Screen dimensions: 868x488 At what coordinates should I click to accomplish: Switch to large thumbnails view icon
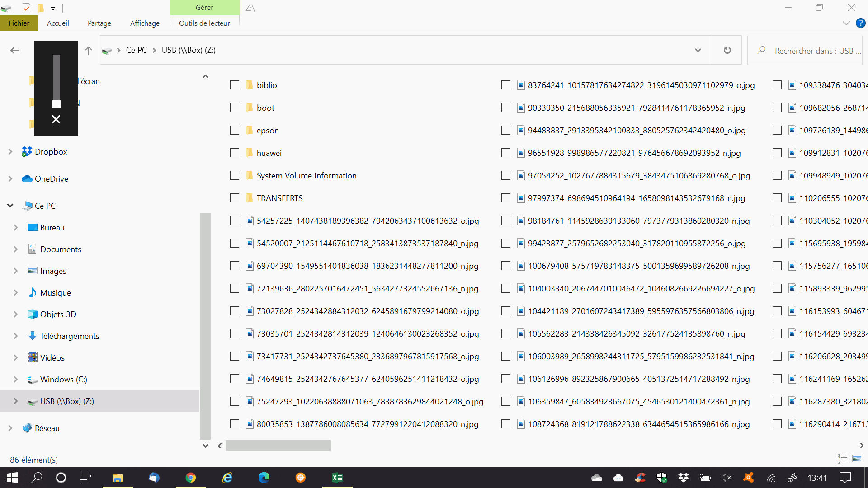click(x=857, y=459)
